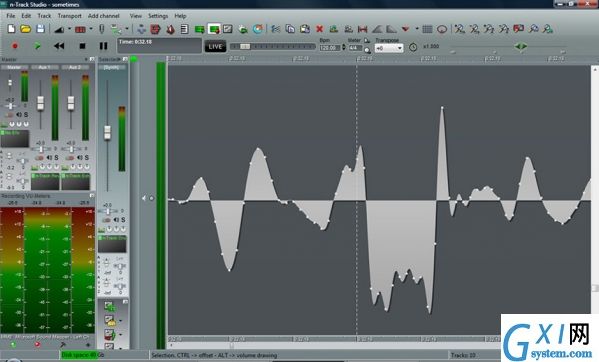Click the lasso ellipse icon in the toolbar

click(x=442, y=29)
